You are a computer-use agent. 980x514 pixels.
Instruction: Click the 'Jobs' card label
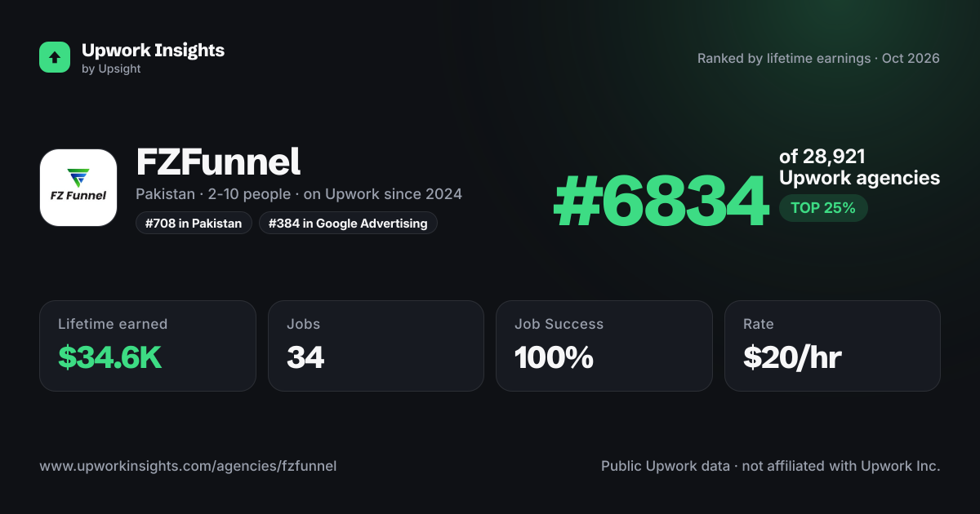tap(303, 324)
